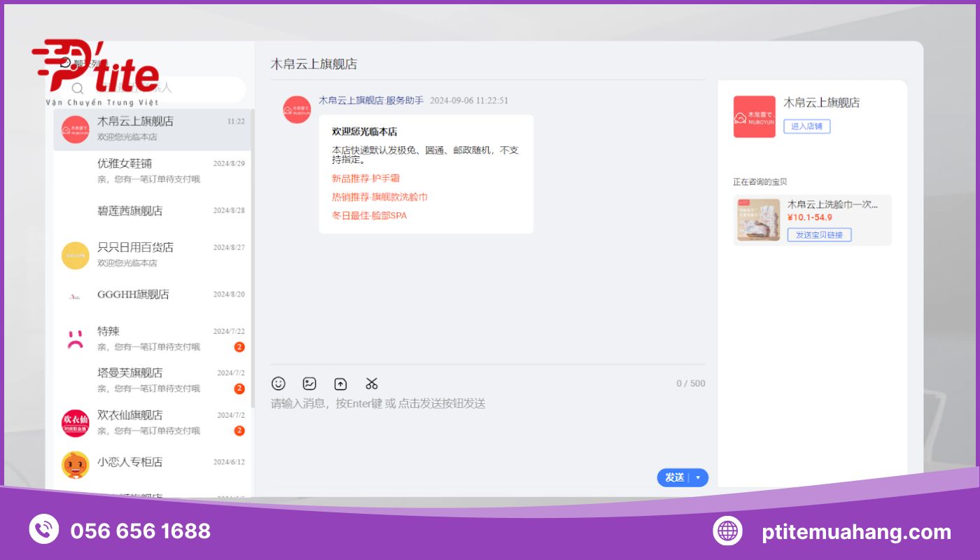Open the 碧莲茜旗舰店 conversation
The height and width of the screenshot is (560, 980).
click(152, 212)
